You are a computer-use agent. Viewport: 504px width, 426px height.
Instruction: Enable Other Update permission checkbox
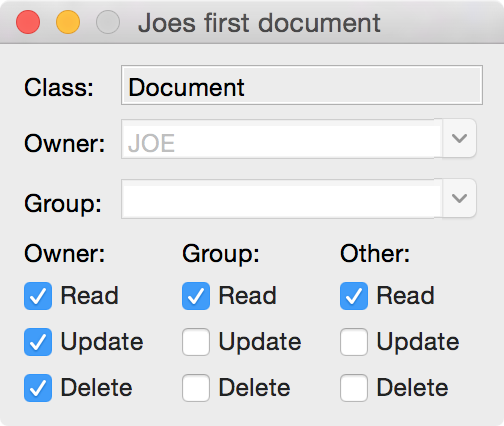pyautogui.click(x=354, y=342)
